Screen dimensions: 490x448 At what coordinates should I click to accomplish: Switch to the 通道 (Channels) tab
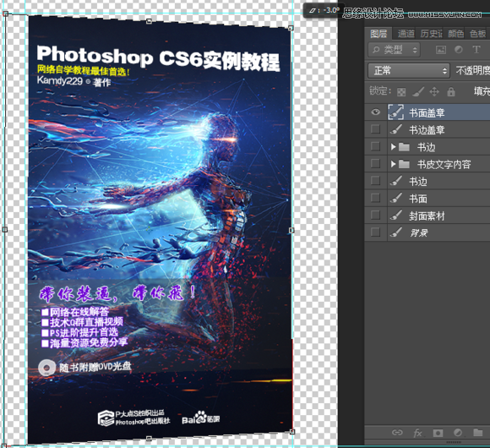pyautogui.click(x=406, y=34)
